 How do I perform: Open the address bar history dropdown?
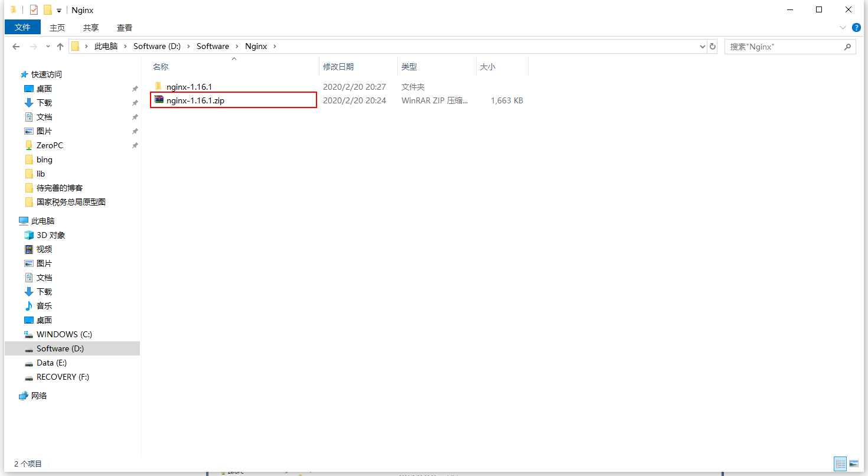click(x=701, y=46)
